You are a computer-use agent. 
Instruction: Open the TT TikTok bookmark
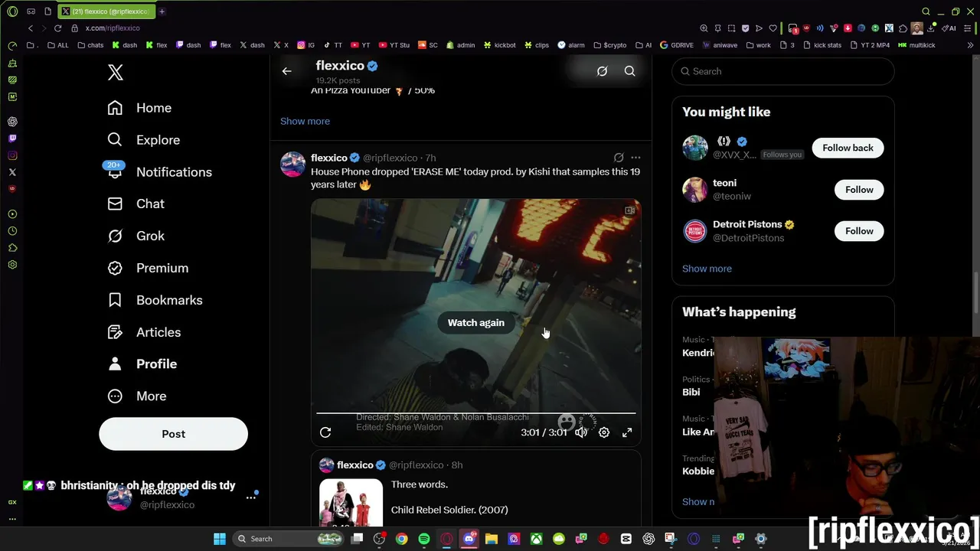[x=333, y=45]
